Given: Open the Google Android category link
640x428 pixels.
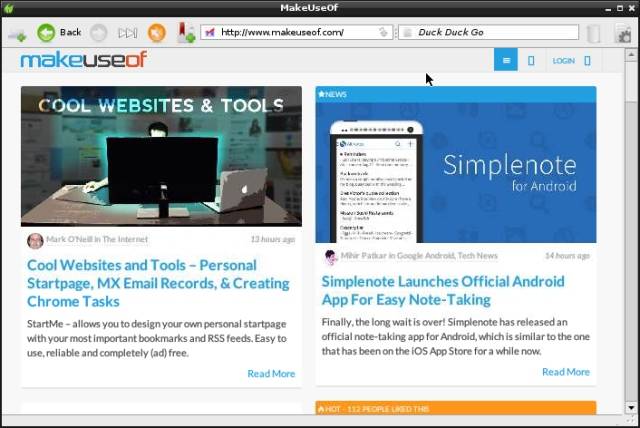Looking at the screenshot, I should 425,256.
